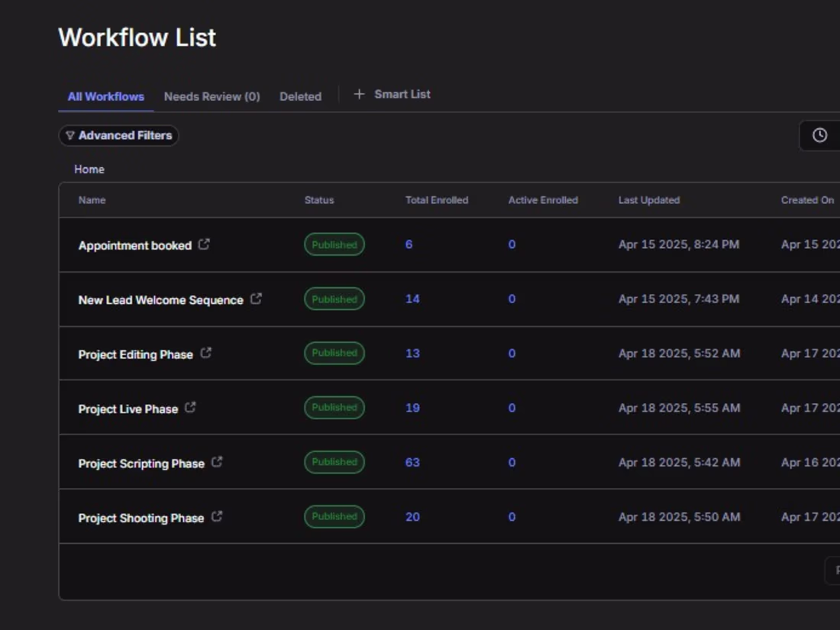Open Project Scripting Phase in new tab icon
This screenshot has width=840, height=630.
pyautogui.click(x=217, y=462)
